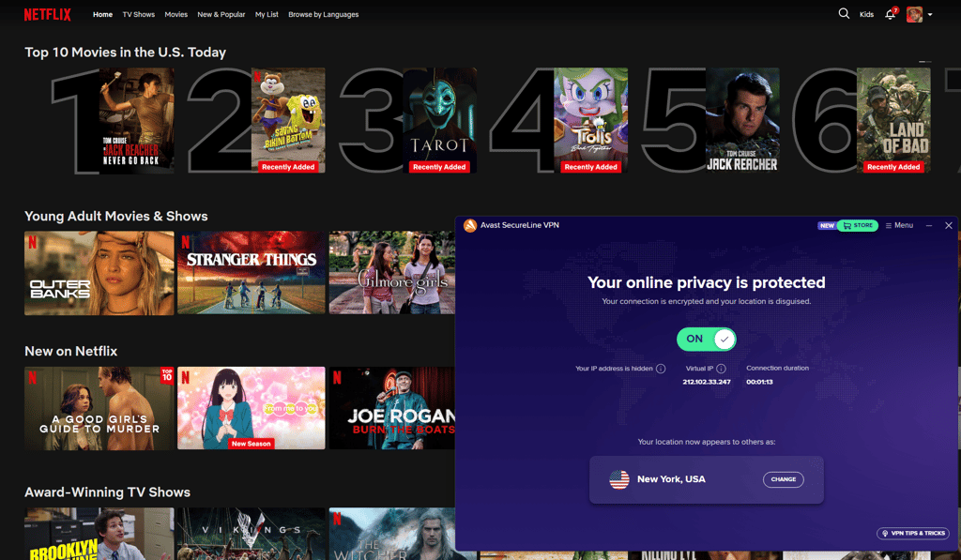
Task: Click info icon beside IP address hidden
Action: [x=661, y=369]
